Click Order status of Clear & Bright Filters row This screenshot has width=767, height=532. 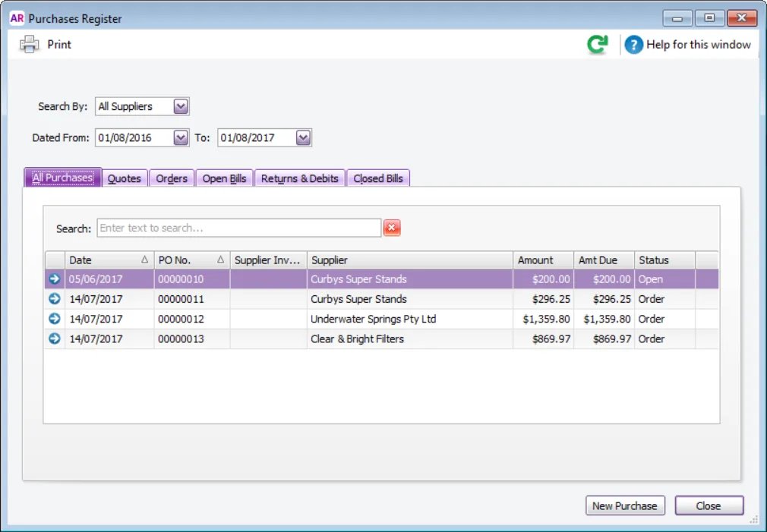pyautogui.click(x=664, y=339)
